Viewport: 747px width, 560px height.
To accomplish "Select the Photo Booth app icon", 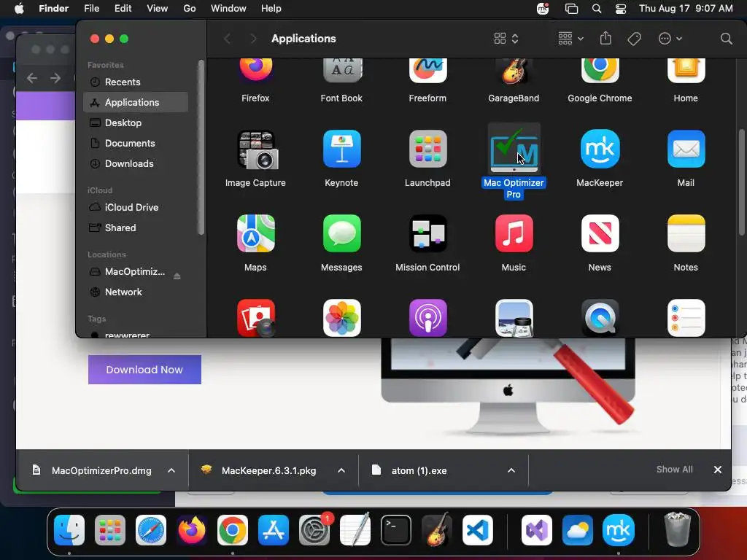I will (256, 318).
